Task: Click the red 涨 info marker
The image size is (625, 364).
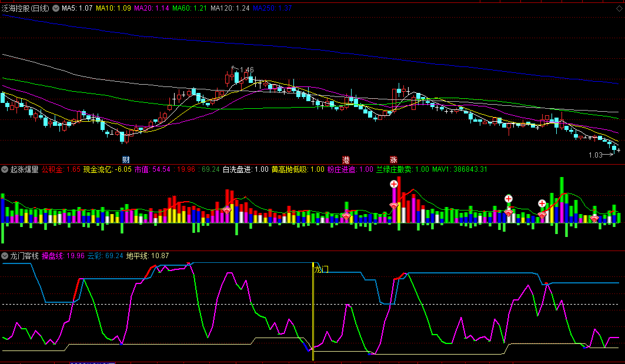Action: pos(394,160)
